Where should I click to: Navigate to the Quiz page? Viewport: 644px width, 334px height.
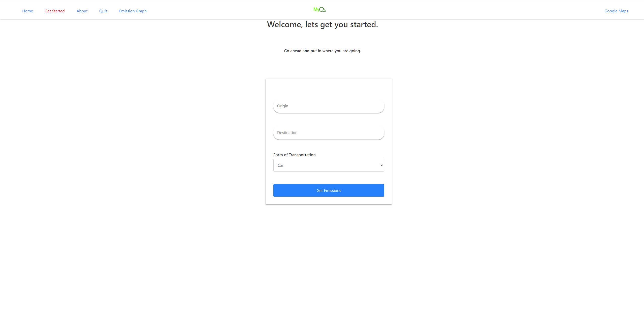[x=103, y=11]
